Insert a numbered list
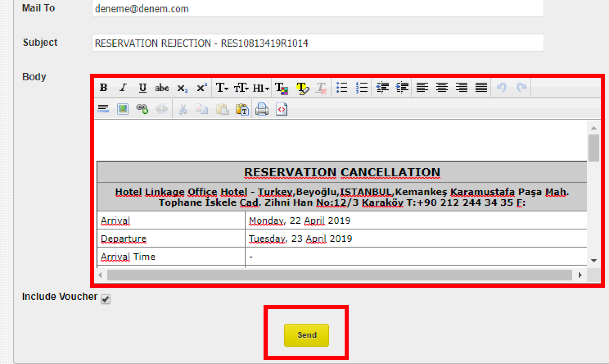The width and height of the screenshot is (609, 364). tap(361, 88)
